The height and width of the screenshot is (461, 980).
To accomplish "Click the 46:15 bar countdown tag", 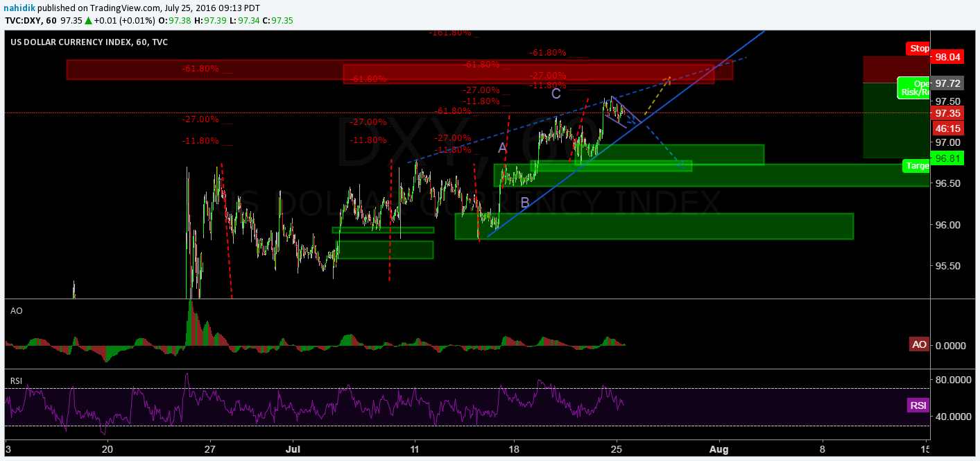I will pyautogui.click(x=948, y=128).
